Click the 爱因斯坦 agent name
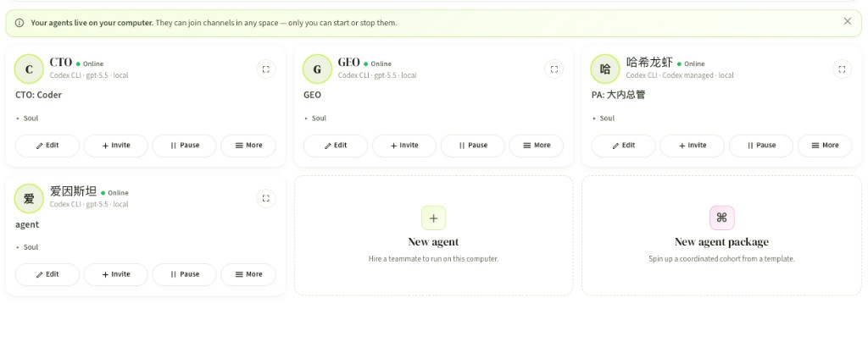The width and height of the screenshot is (868, 353). 73,191
